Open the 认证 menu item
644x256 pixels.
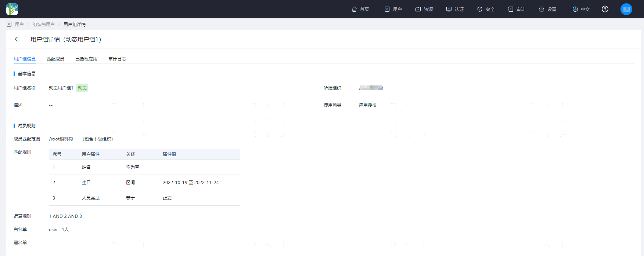click(455, 9)
